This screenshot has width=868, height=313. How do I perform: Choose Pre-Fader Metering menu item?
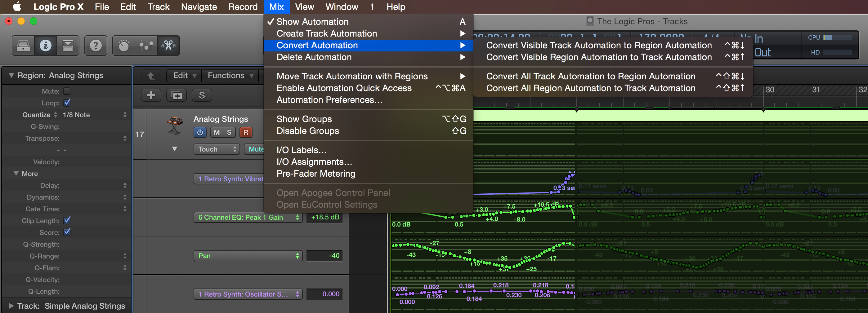[x=368, y=173]
